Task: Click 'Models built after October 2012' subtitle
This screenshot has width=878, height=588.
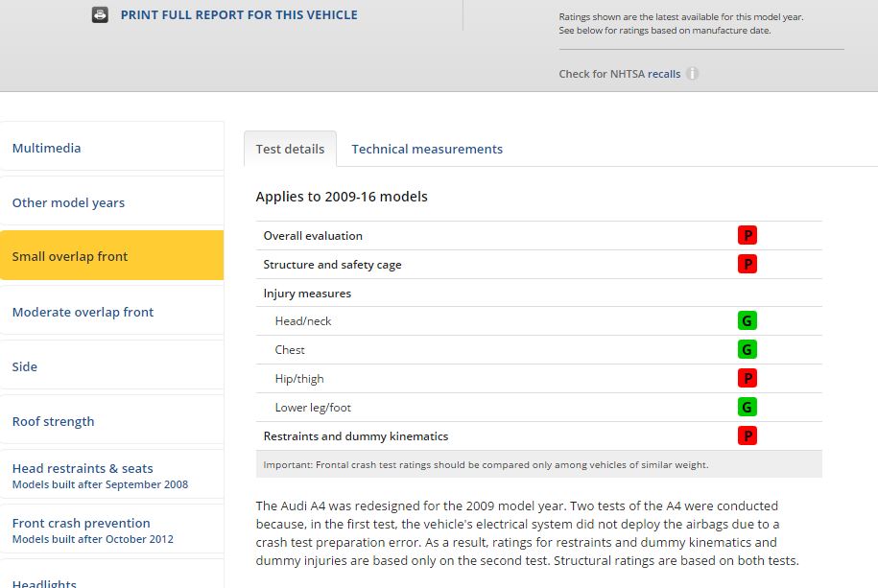Action: point(93,539)
